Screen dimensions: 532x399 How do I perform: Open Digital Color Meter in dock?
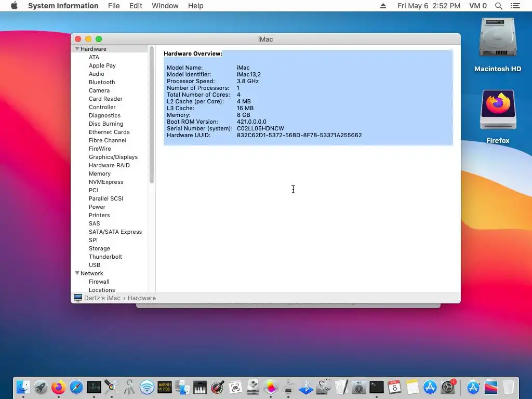218,387
